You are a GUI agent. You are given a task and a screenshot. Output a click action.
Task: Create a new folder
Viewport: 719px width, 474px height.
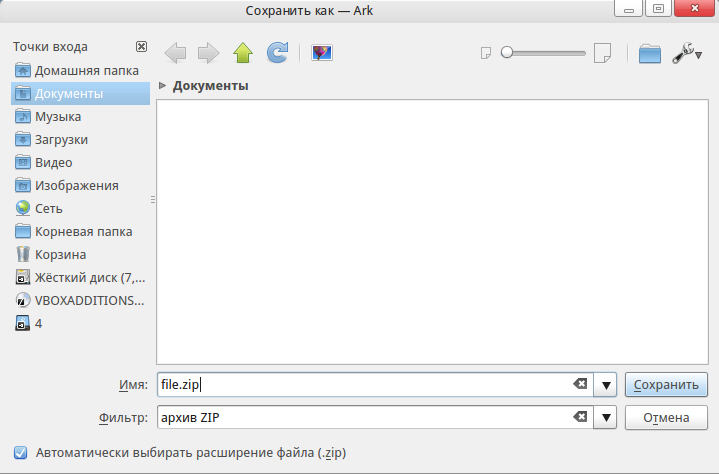[650, 53]
